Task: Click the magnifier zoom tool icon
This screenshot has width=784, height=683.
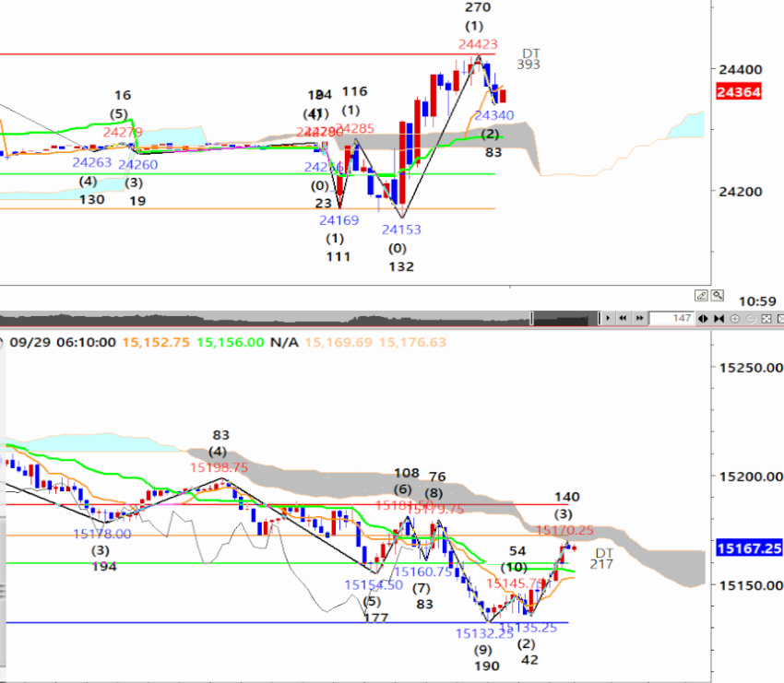Action: pyautogui.click(x=718, y=296)
